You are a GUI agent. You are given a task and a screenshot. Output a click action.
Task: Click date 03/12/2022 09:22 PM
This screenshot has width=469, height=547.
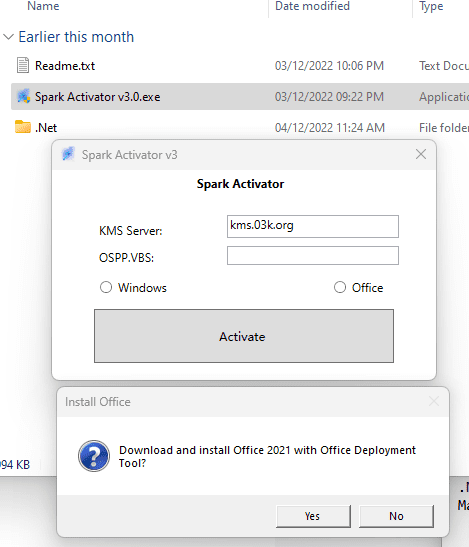(329, 97)
